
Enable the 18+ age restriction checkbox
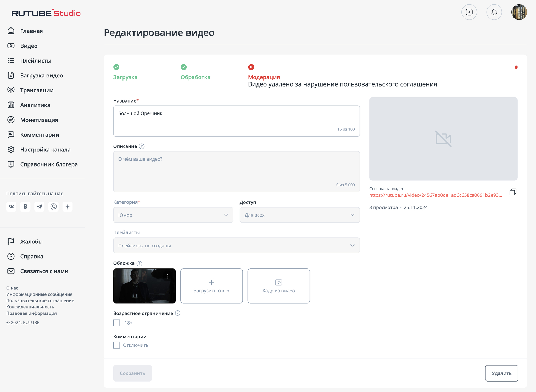[116, 323]
